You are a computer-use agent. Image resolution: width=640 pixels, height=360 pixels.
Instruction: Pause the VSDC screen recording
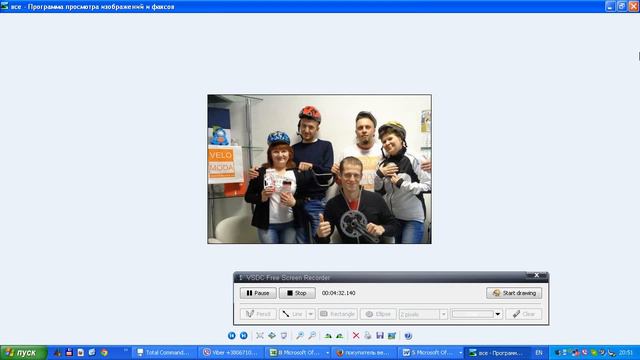[258, 293]
